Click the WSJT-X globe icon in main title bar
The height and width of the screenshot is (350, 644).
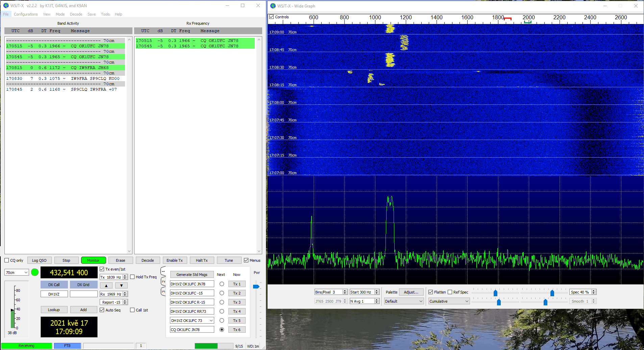pos(6,5)
